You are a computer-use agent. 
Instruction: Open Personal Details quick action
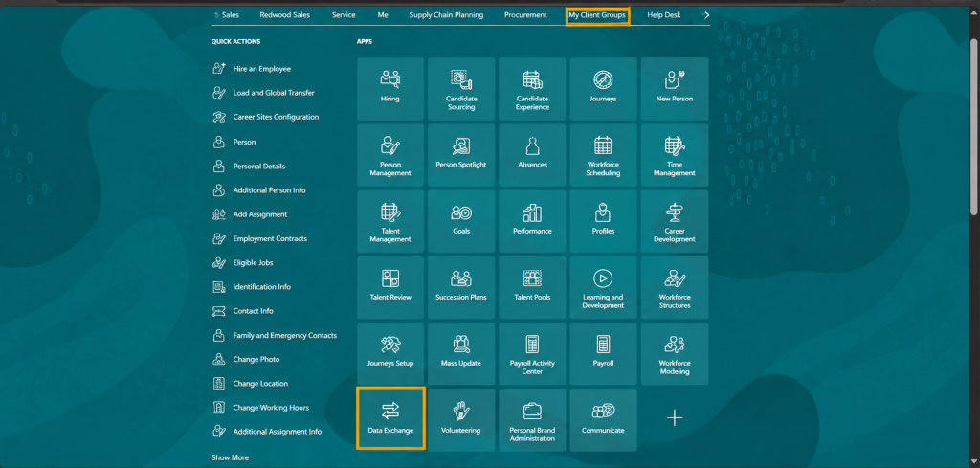pyautogui.click(x=249, y=167)
